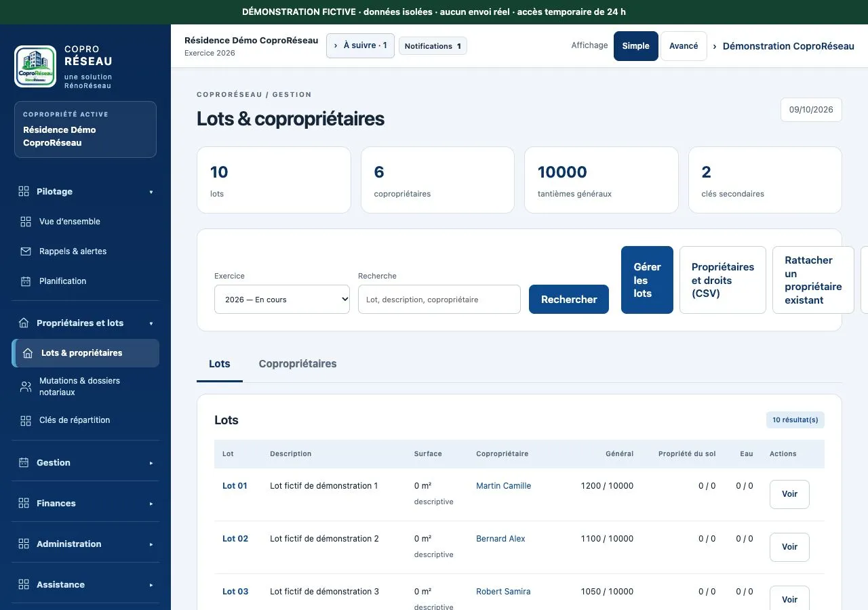Click Voir button for Lot 01

point(789,494)
